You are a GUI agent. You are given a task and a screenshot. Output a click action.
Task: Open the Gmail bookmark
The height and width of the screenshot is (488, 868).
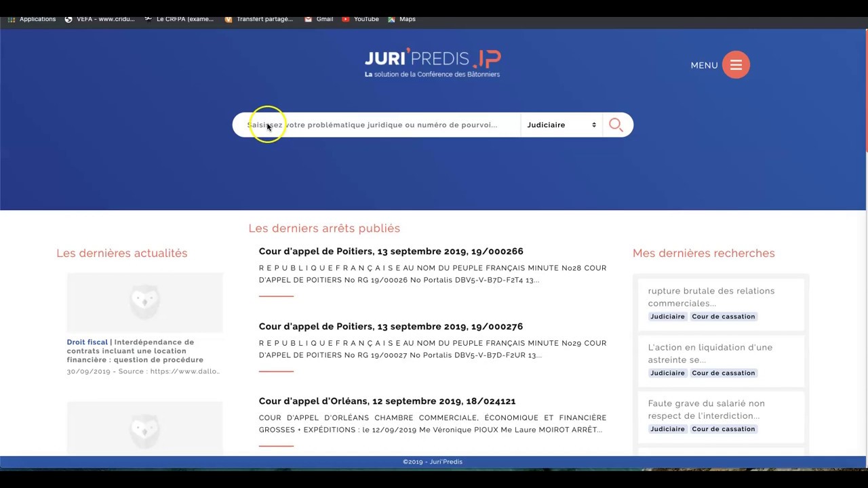pyautogui.click(x=319, y=19)
